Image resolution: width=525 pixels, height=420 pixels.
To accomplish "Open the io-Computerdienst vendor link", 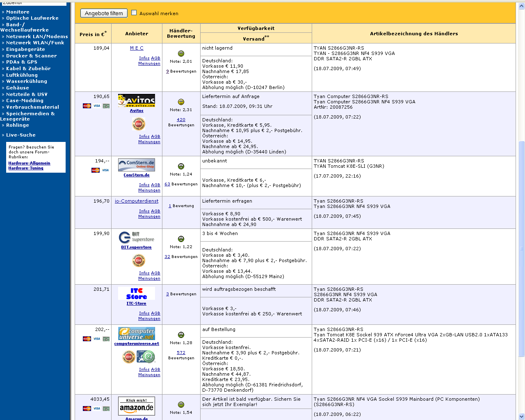I will point(137,201).
